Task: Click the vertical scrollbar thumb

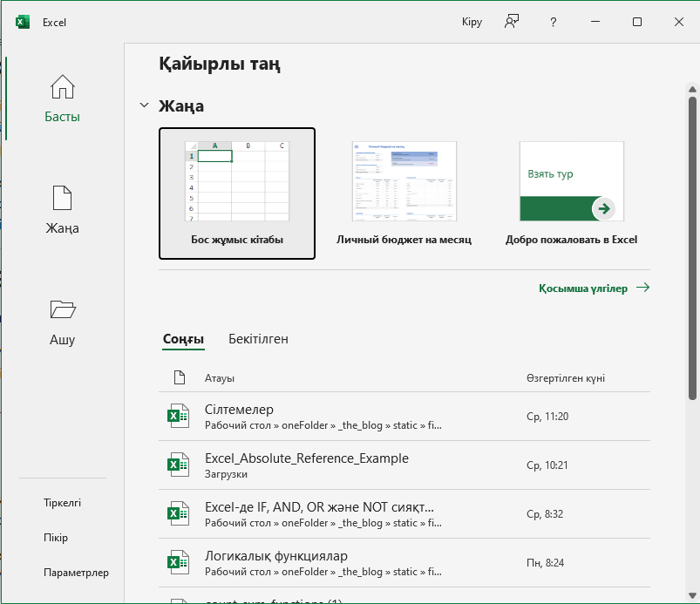Action: [x=692, y=248]
